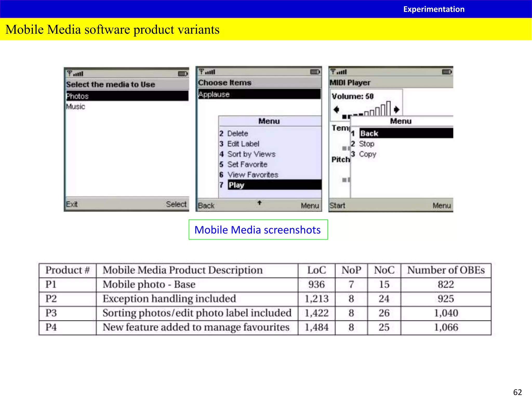Click battery icon in Choose Items screen
The width and height of the screenshot is (532, 399).
[x=315, y=72]
